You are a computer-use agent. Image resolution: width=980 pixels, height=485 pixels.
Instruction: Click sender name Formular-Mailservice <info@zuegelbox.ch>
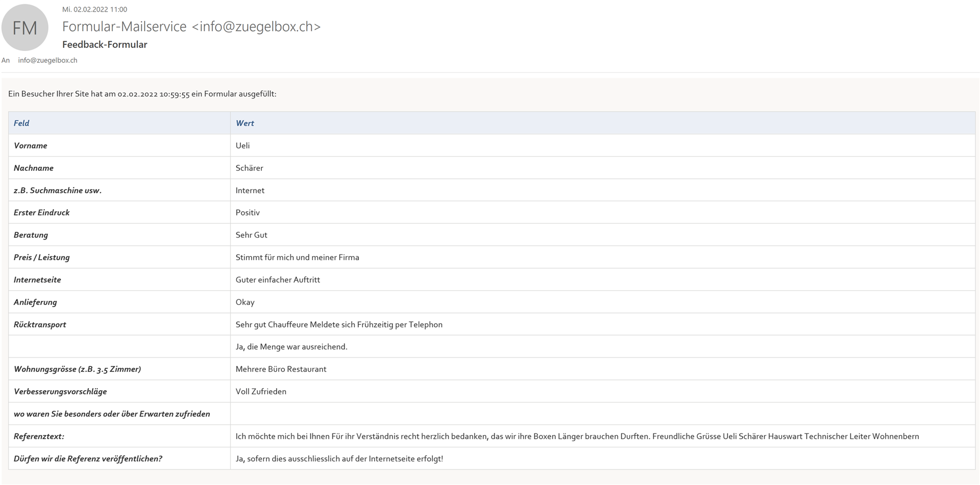pyautogui.click(x=191, y=27)
